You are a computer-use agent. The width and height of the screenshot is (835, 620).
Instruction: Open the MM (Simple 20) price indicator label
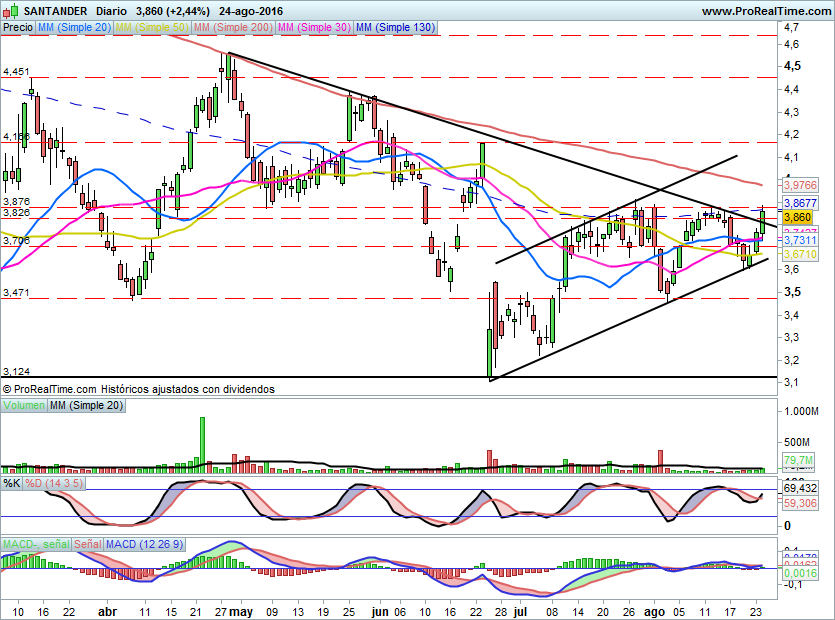coord(74,27)
